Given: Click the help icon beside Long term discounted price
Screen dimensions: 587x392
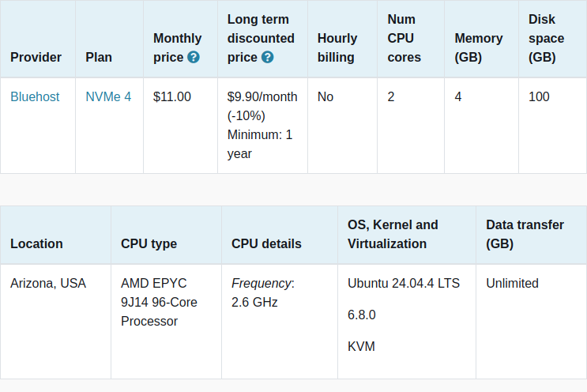Looking at the screenshot, I should pos(267,57).
